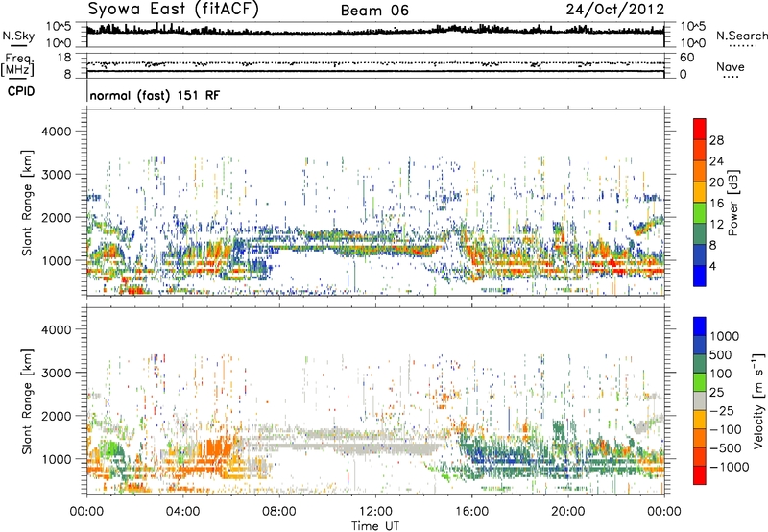Screen dimensions: 768x532
Task: Click the gray band of the Velocity colorbar
Action: 700,401
